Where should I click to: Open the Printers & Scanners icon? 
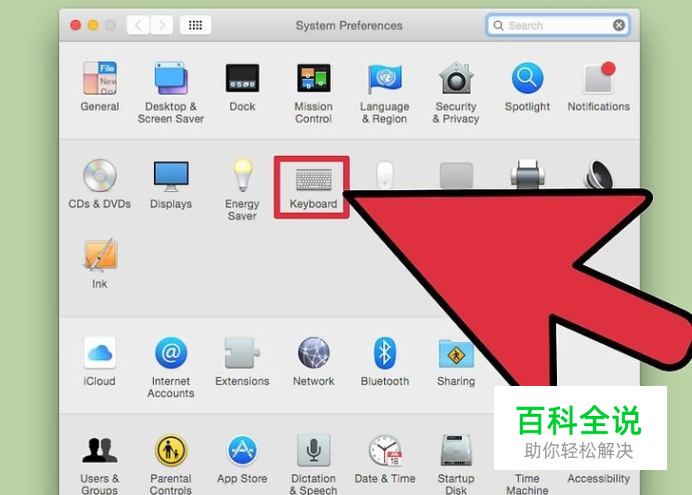(x=527, y=173)
